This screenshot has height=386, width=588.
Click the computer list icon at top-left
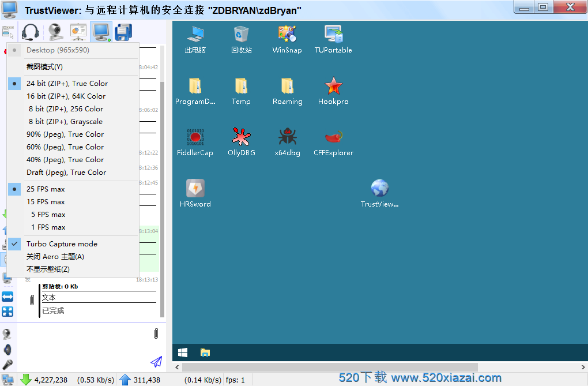8,32
